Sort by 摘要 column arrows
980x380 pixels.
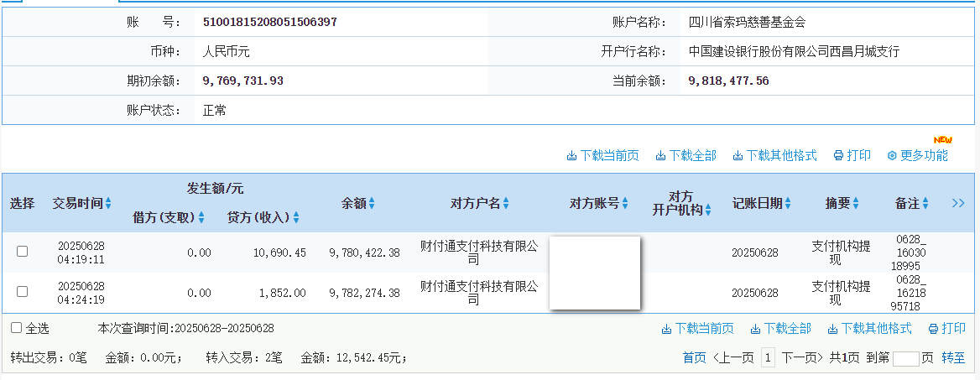tap(856, 203)
